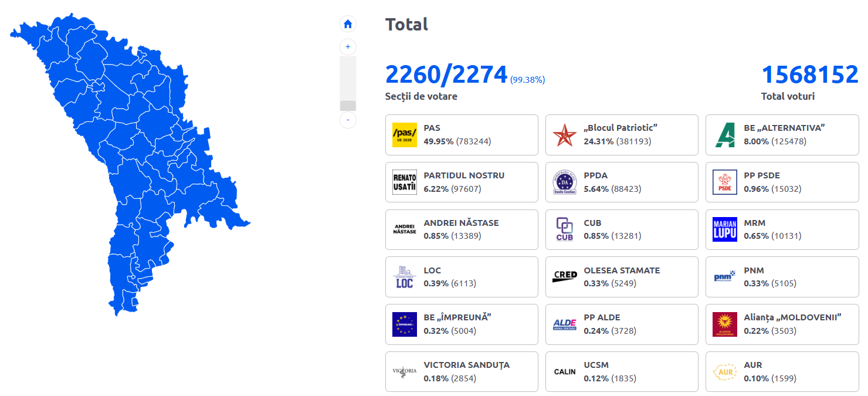Click the Marian Lupu blue logo
The image size is (868, 396).
(x=724, y=229)
